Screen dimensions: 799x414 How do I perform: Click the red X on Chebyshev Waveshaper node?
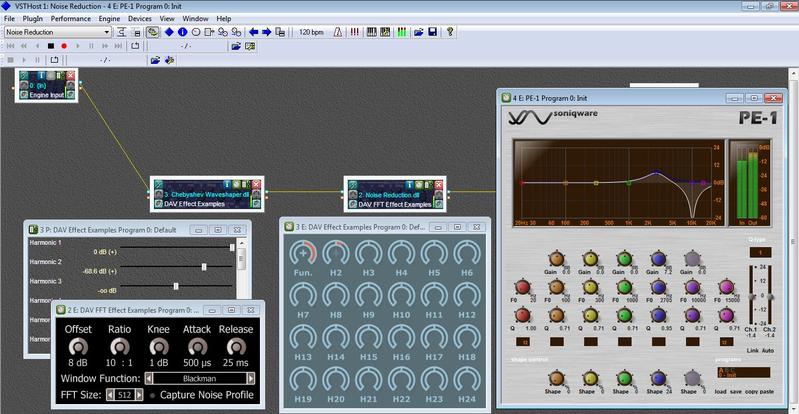tap(256, 184)
